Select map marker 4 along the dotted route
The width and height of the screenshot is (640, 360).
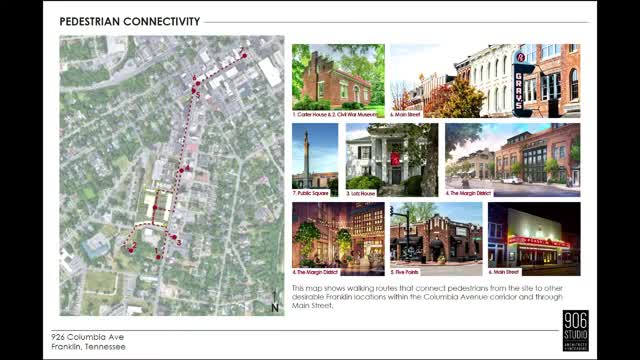click(182, 171)
